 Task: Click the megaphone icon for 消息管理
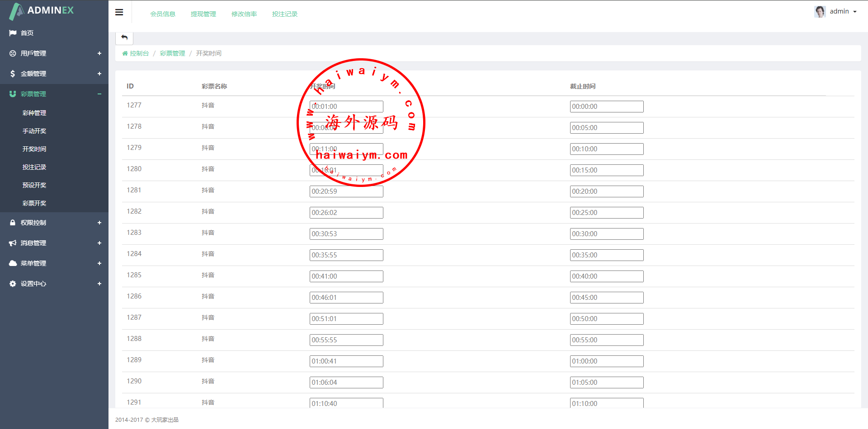coord(13,243)
